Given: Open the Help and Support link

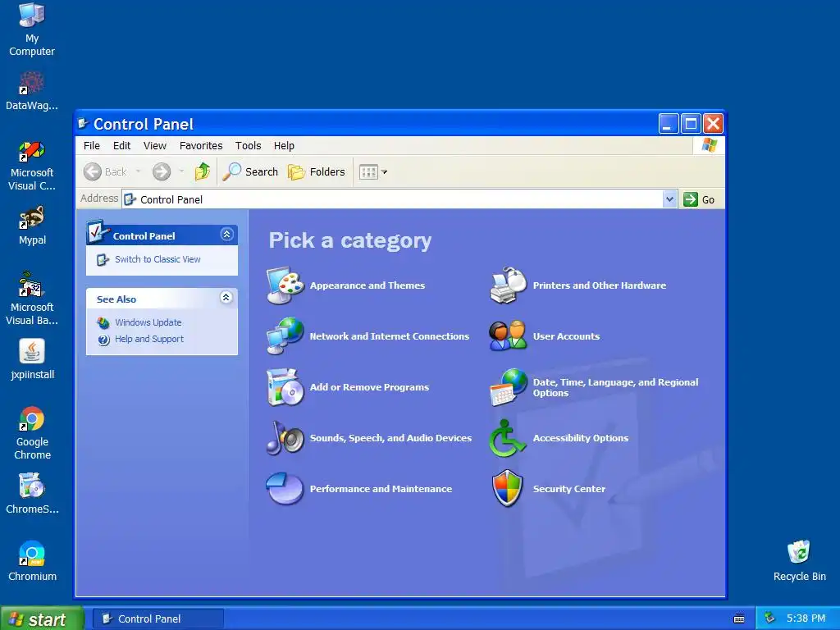Looking at the screenshot, I should [x=149, y=339].
